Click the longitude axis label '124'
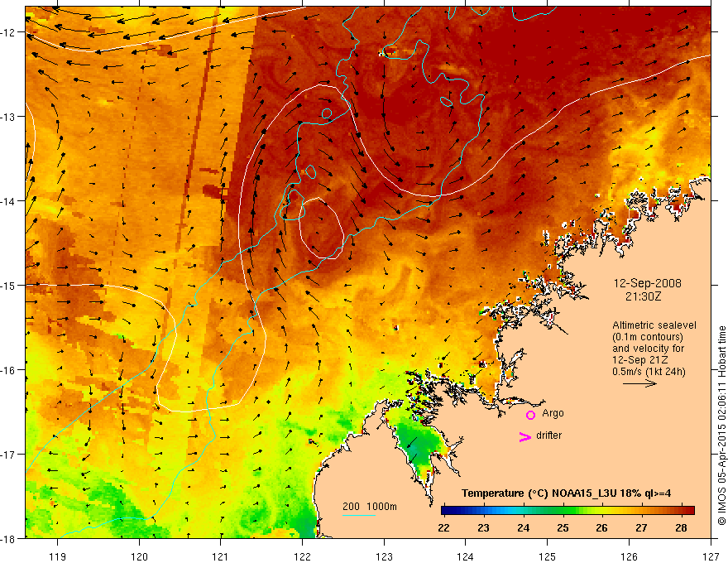728x563 pixels. point(466,556)
